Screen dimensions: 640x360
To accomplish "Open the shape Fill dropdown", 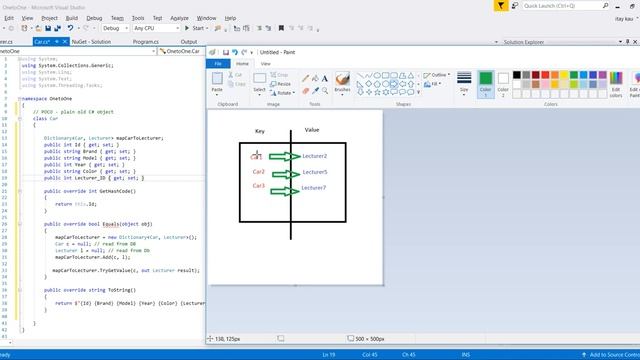I will pyautogui.click(x=433, y=84).
